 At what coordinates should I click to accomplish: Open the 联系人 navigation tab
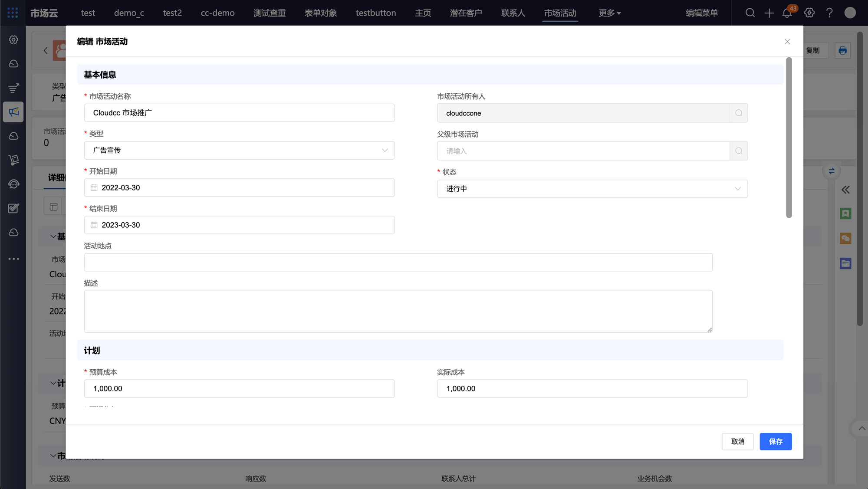point(513,13)
